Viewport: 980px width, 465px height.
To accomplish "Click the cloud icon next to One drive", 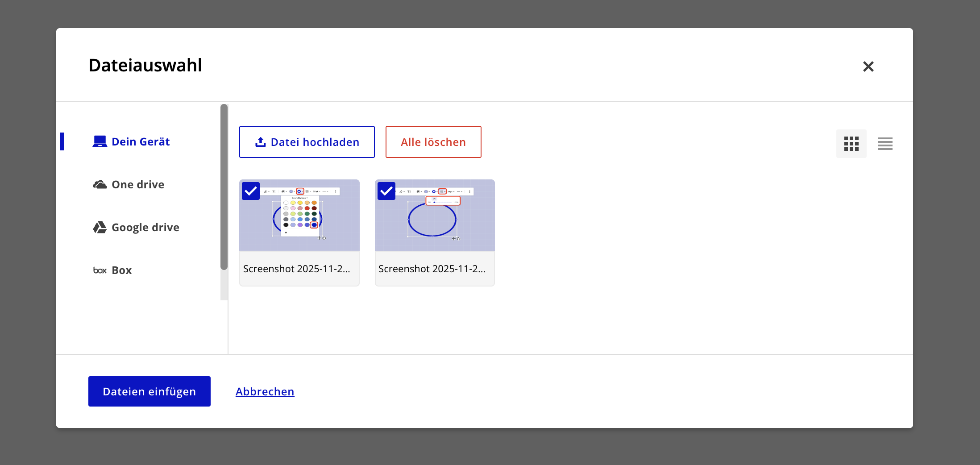I will click(100, 184).
